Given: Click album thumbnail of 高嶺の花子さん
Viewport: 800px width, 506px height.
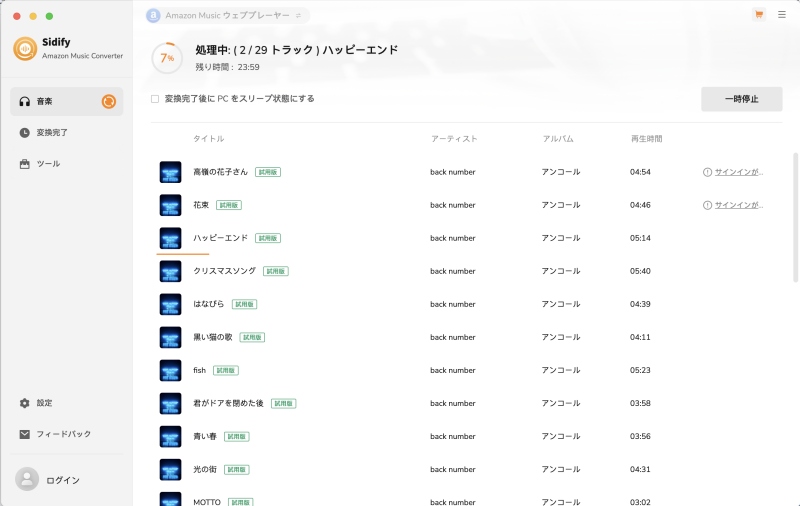Looking at the screenshot, I should pos(170,172).
